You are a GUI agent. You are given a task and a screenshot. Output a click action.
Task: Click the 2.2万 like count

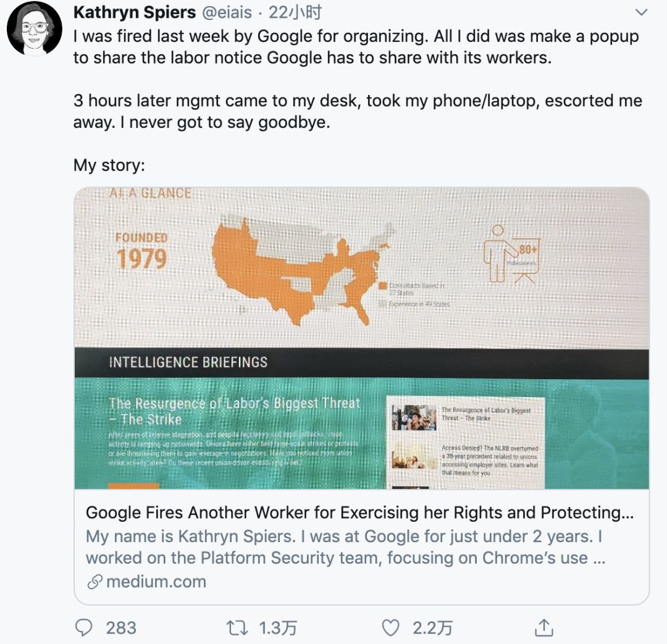(432, 628)
